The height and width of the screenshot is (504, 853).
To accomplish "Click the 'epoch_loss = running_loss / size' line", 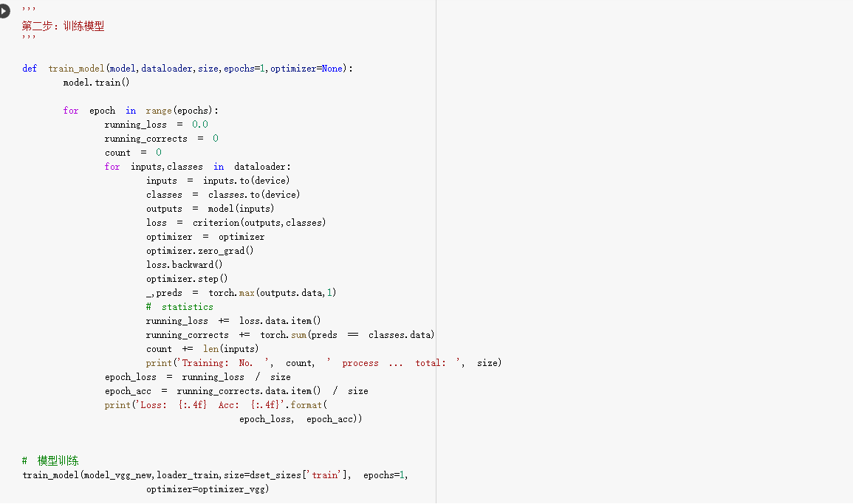I will [197, 377].
